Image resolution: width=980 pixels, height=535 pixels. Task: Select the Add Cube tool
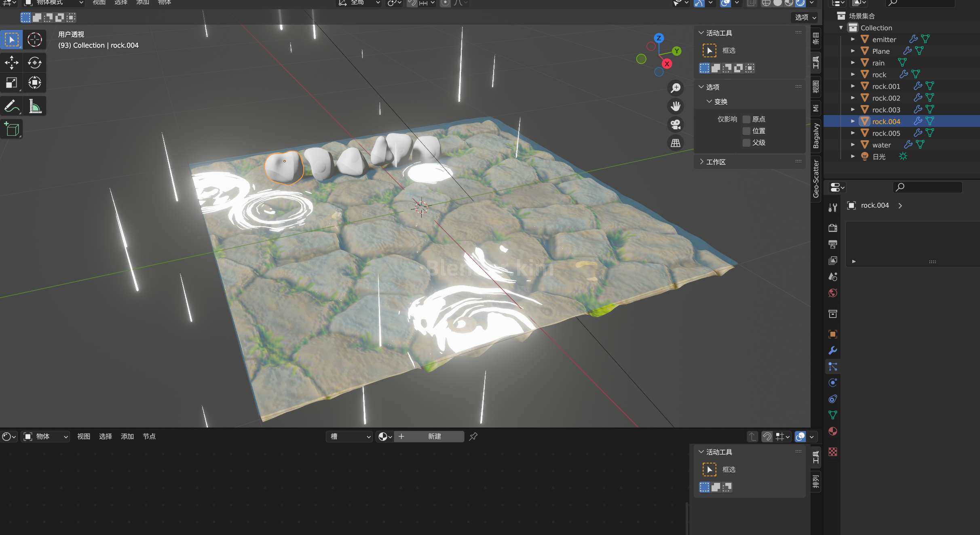click(11, 129)
